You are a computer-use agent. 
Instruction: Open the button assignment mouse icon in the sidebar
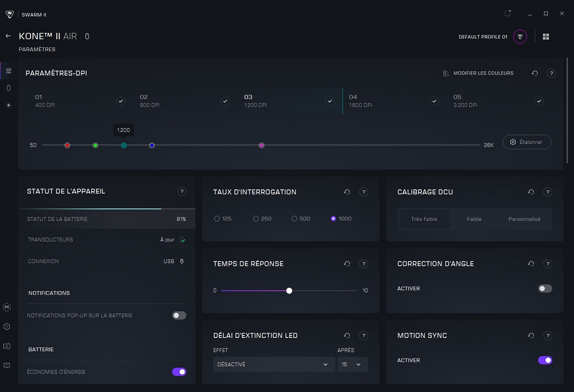point(8,88)
